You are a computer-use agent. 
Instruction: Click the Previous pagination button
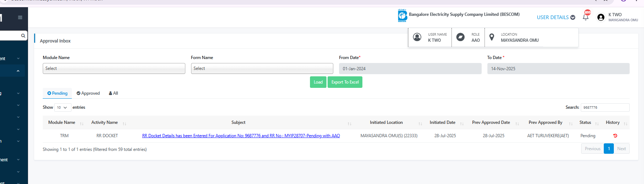(x=593, y=149)
